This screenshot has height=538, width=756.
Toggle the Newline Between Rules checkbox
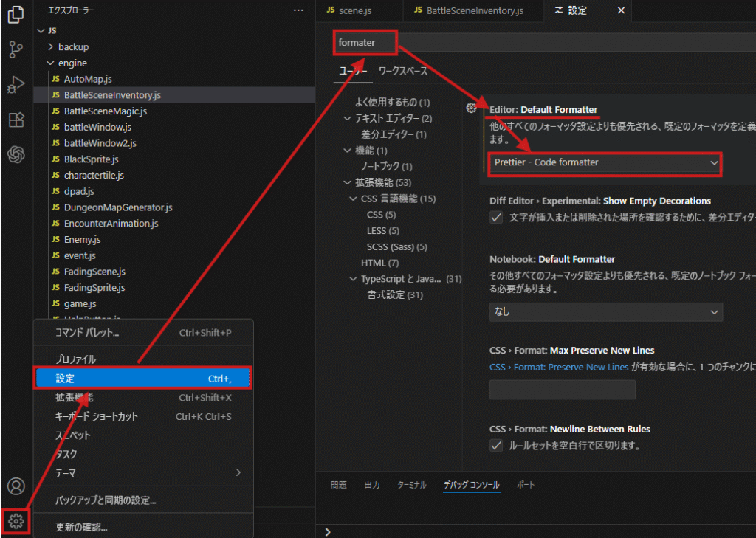click(496, 445)
